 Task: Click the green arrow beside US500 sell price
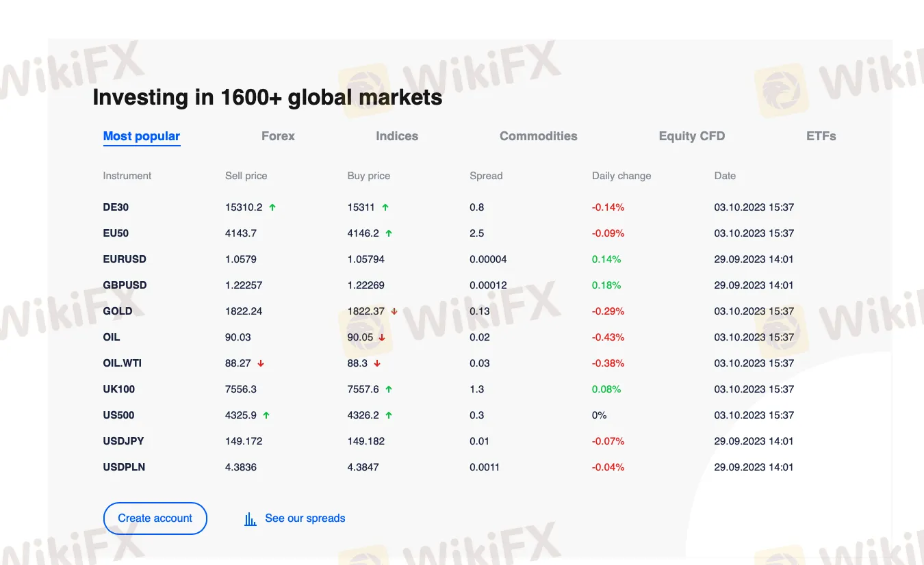266,415
